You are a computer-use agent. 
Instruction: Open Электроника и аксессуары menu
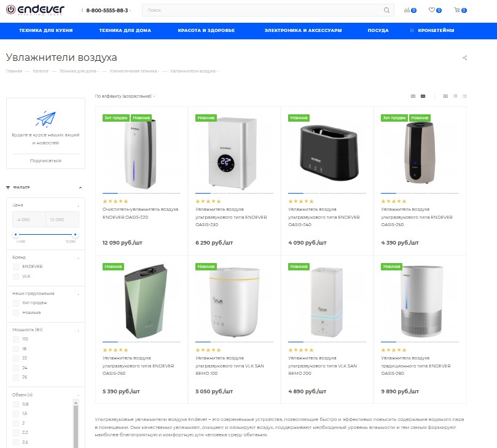click(303, 31)
